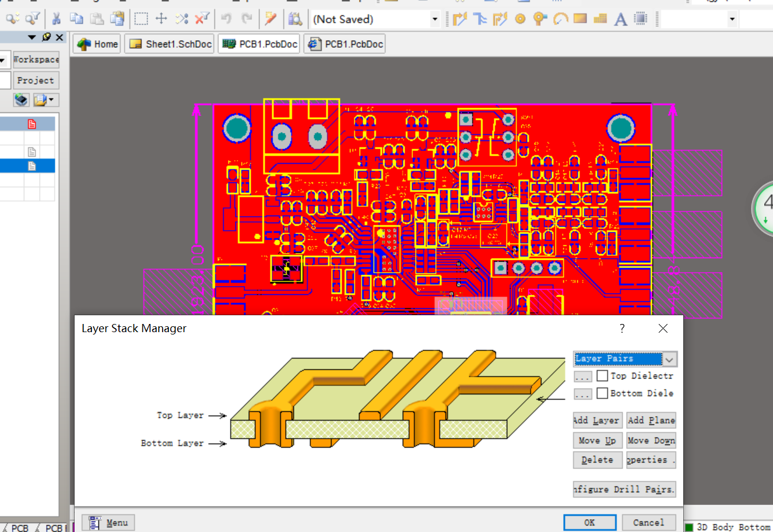Image resolution: width=773 pixels, height=532 pixels.
Task: Click the Workspace button
Action: [x=36, y=59]
